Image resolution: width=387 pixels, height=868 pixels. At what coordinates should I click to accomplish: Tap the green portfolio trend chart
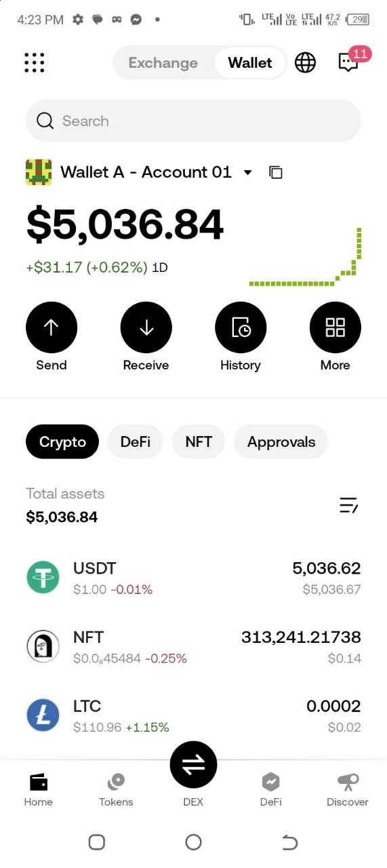coord(305,256)
